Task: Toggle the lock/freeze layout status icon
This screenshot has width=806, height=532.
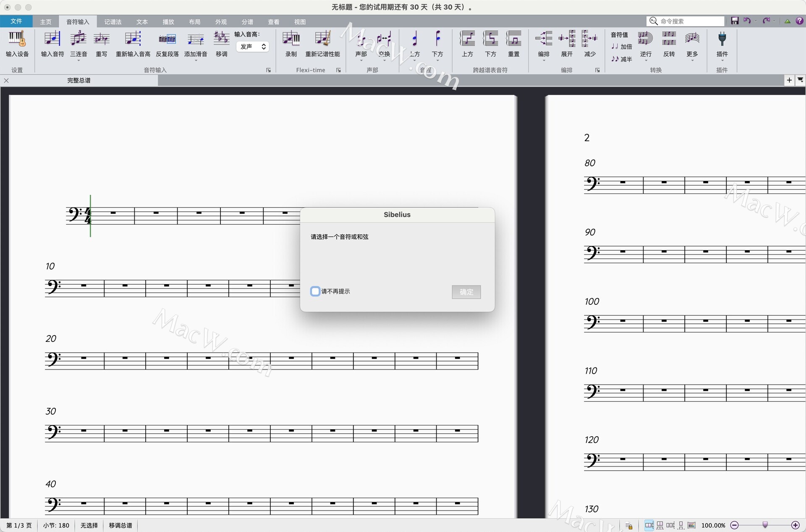Action: coord(629,525)
